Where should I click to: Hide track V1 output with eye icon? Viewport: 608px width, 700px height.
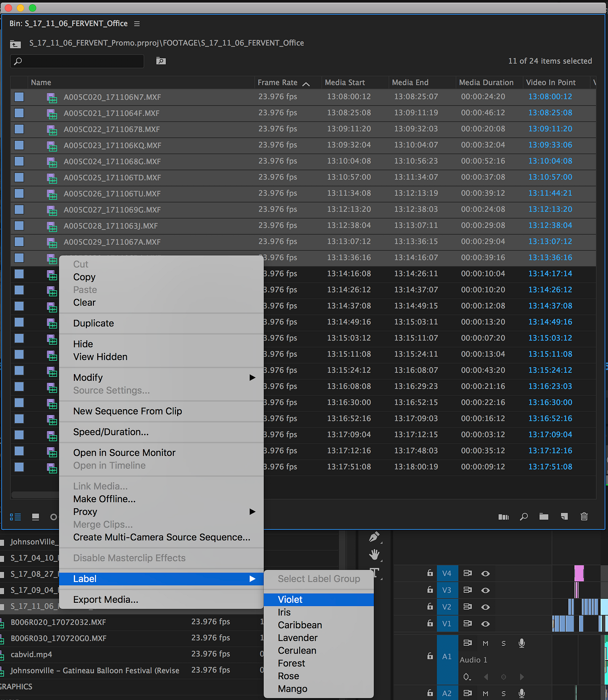click(486, 624)
